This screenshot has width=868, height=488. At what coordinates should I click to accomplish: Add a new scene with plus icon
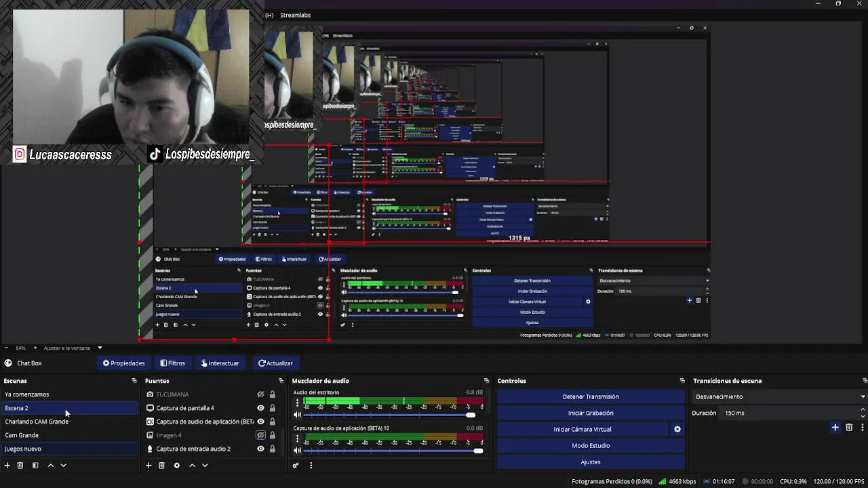pyautogui.click(x=7, y=466)
